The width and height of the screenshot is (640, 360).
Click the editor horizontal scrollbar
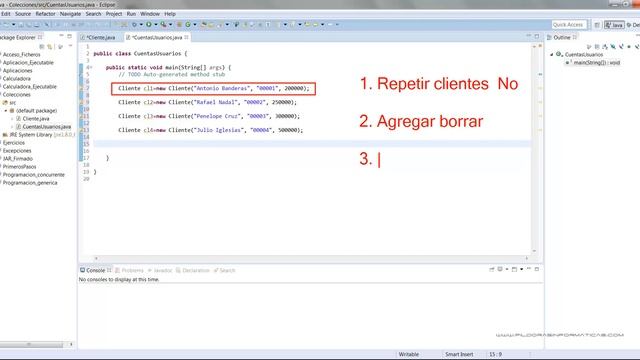[x=311, y=258]
